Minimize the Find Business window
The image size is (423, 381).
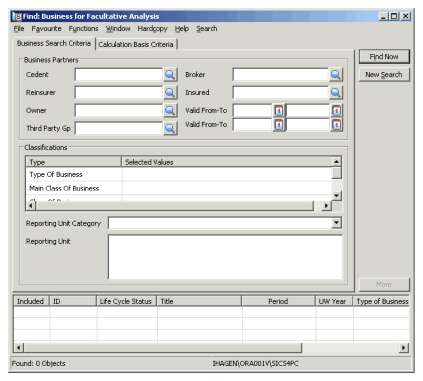(x=384, y=16)
